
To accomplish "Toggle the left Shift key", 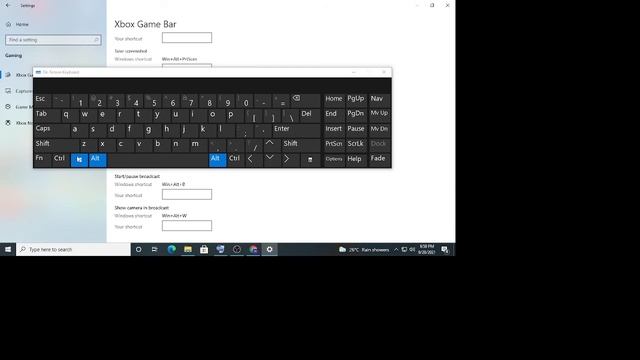I will pyautogui.click(x=56, y=145).
